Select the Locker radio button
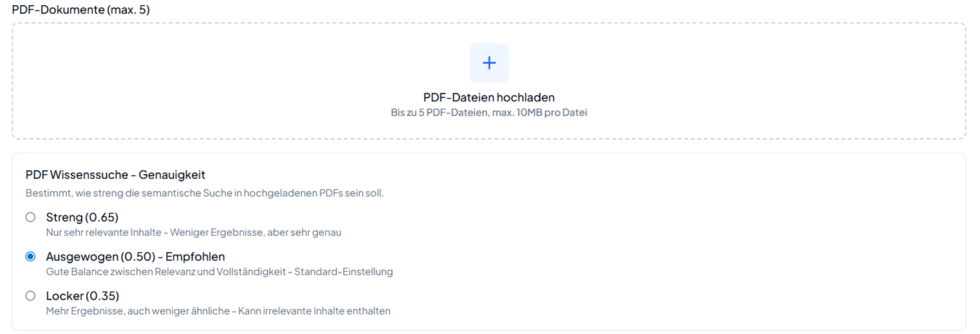This screenshot has height=334, width=980. click(31, 296)
